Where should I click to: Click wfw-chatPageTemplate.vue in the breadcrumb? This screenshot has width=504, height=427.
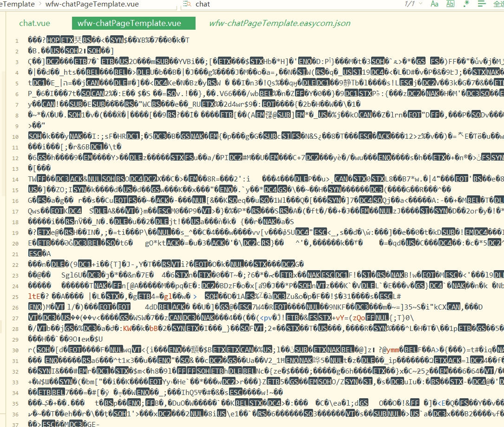click(x=92, y=4)
